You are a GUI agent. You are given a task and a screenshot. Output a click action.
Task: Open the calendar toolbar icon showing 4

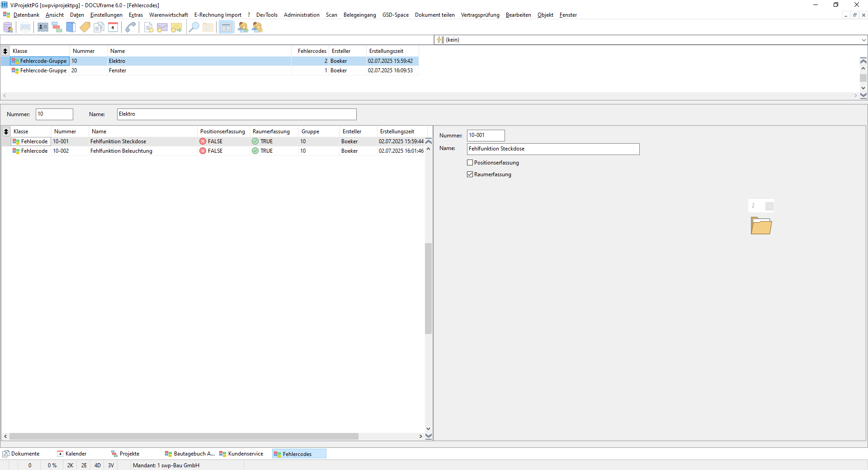coord(113,28)
